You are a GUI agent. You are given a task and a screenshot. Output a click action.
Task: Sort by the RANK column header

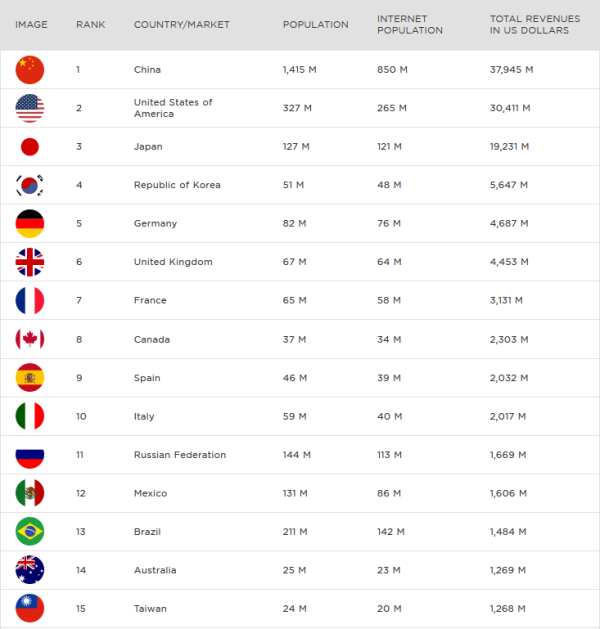click(x=91, y=24)
